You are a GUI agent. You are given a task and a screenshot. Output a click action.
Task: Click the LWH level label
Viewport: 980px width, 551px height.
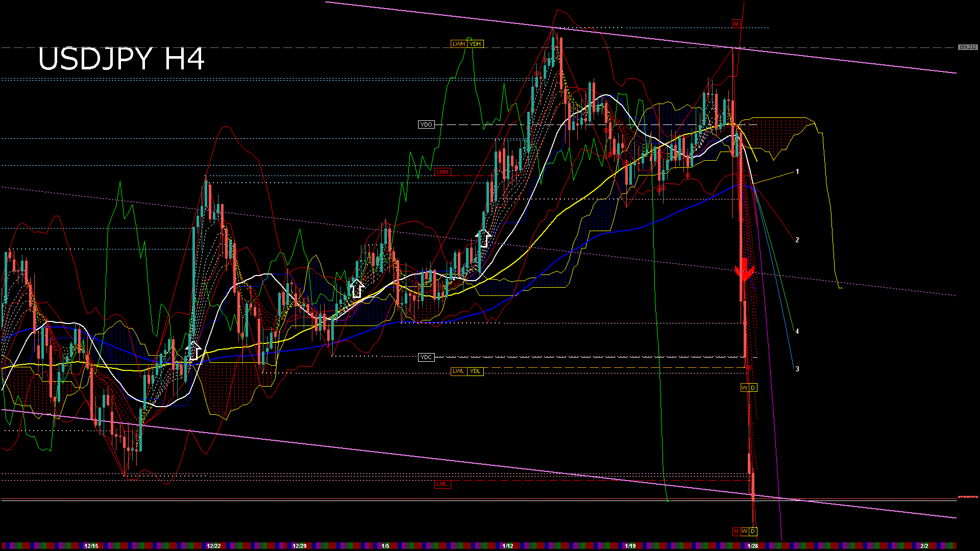pyautogui.click(x=458, y=44)
